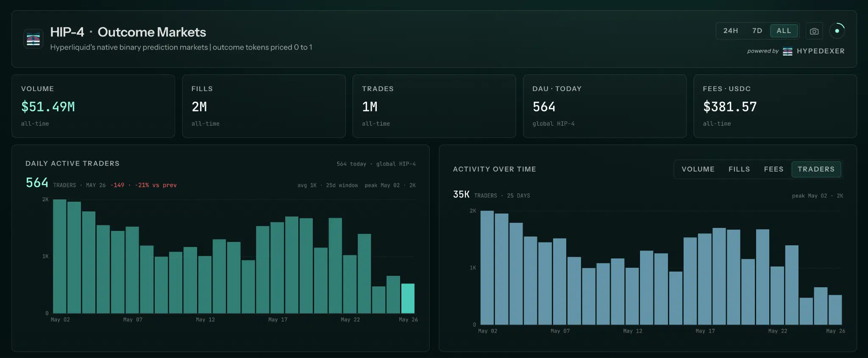Select the highlighted May 26 bar in Daily Active Traders
Image resolution: width=868 pixels, height=358 pixels.
408,298
